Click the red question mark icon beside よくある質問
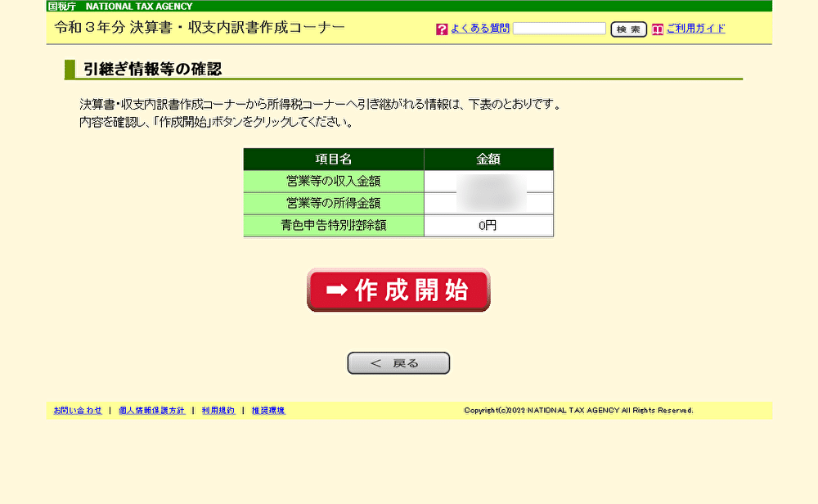Viewport: 818px width, 504px height. tap(442, 29)
